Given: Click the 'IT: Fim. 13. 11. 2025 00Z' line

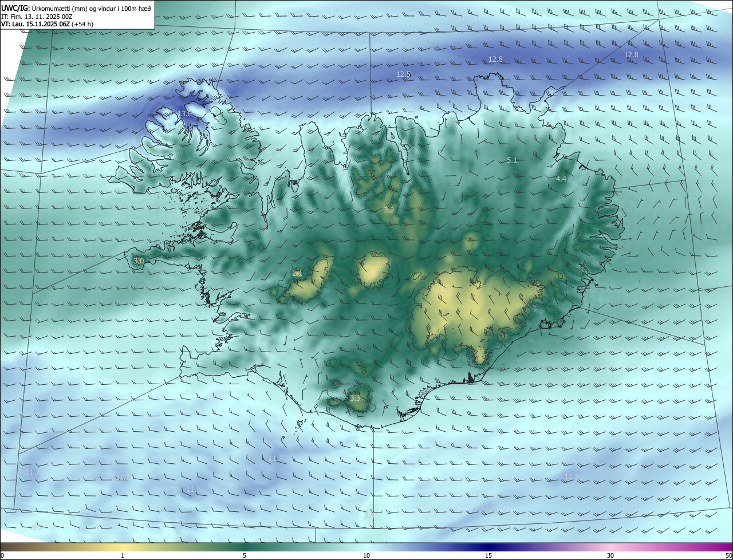Looking at the screenshot, I should (x=36, y=17).
